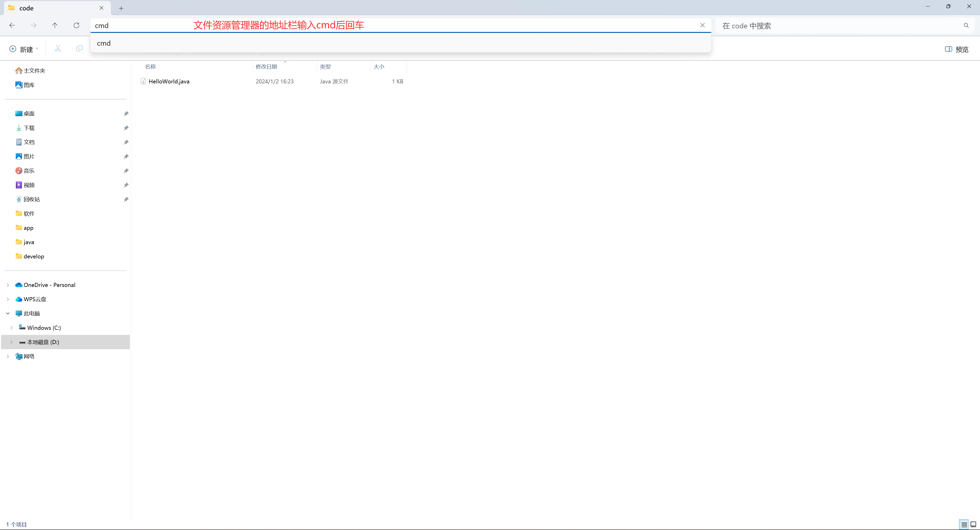Open the java folder in sidebar
The width and height of the screenshot is (980, 530).
pos(25,242)
